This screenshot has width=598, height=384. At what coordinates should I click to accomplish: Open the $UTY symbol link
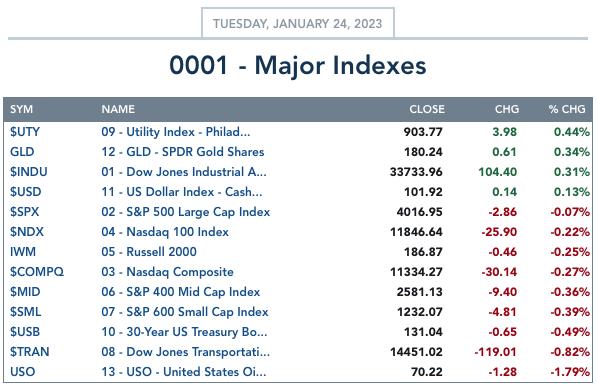25,132
